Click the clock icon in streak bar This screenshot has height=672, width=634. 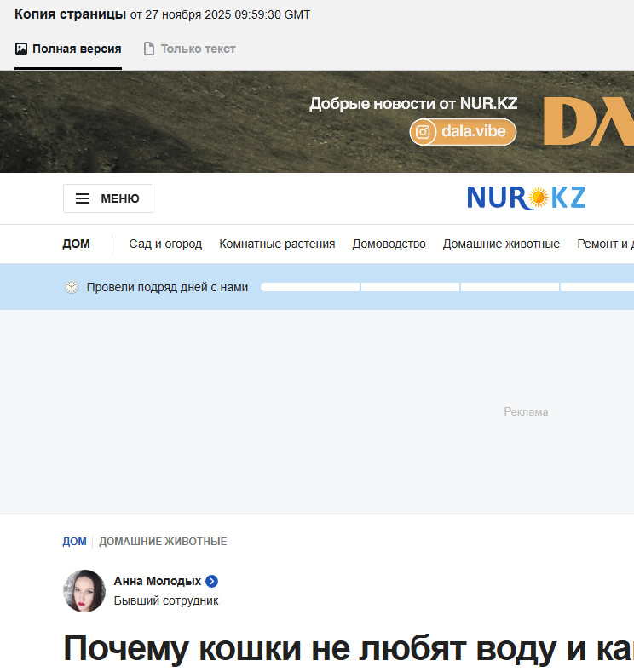pos(72,287)
